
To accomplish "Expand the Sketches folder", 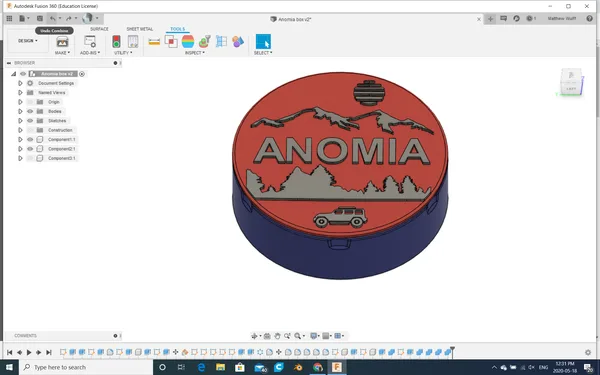I will point(20,121).
